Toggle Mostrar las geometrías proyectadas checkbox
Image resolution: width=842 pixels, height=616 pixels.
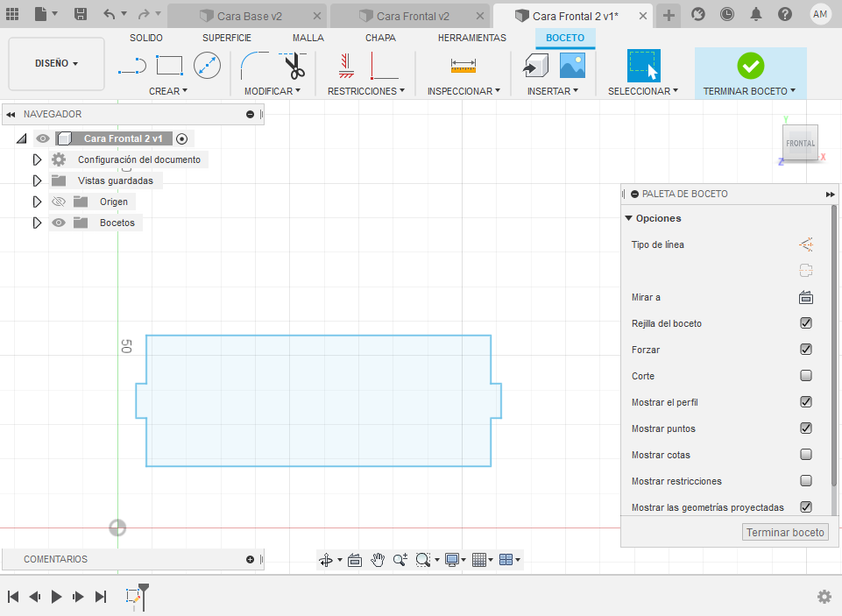(x=806, y=507)
